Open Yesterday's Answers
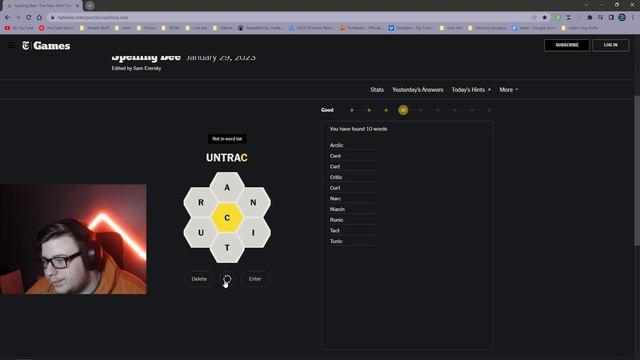 418,90
